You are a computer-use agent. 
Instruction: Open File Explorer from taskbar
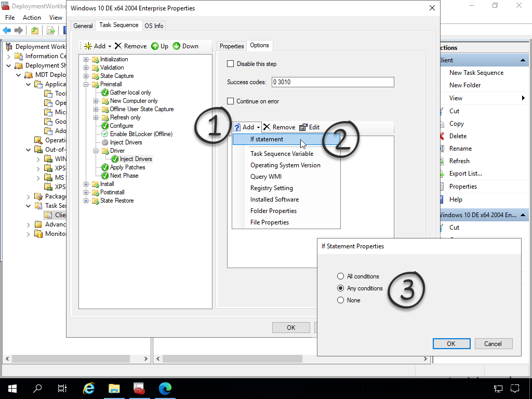click(114, 388)
